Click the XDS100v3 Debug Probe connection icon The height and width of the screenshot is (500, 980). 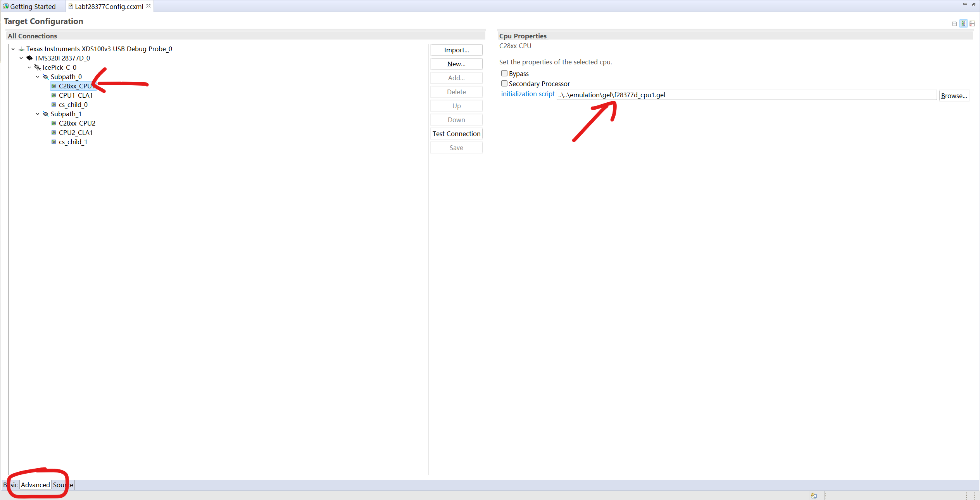pyautogui.click(x=21, y=49)
